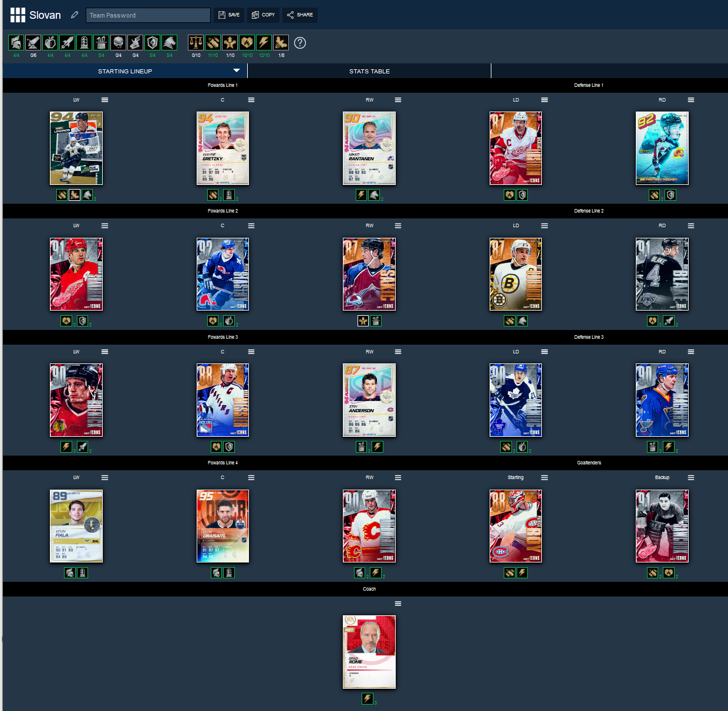
Task: Switch to the Stats Table tab
Action: [369, 71]
